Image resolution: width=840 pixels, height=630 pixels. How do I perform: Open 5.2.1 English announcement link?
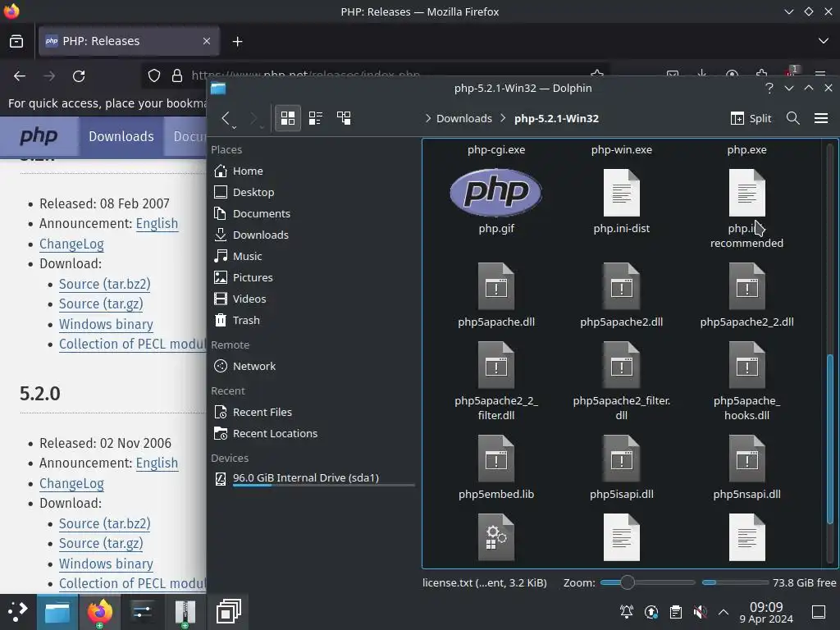pos(157,223)
